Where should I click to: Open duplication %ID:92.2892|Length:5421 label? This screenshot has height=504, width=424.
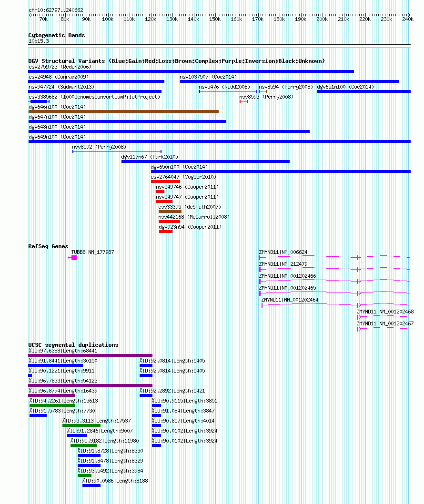[x=172, y=391]
